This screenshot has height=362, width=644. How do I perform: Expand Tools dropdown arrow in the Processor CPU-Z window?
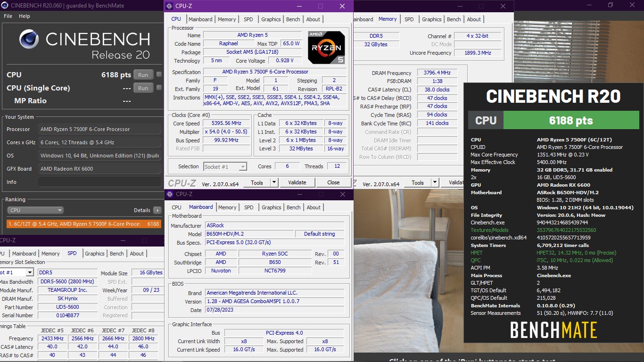point(274,182)
